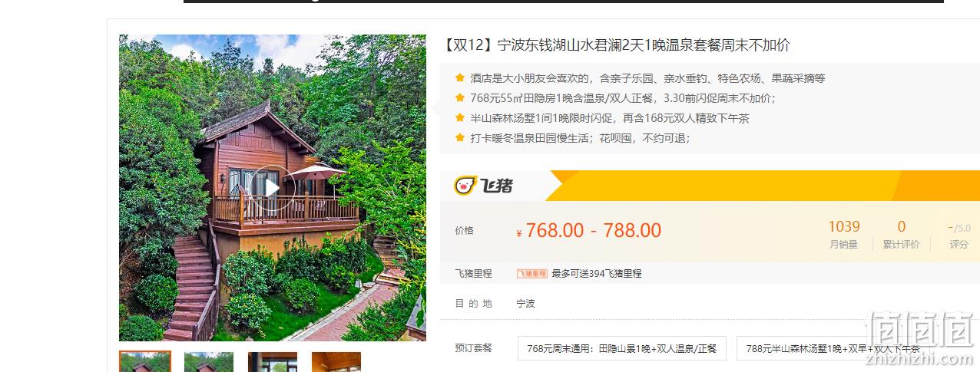
Task: Click the 最多可送394飞猪里程 text
Action: [597, 273]
